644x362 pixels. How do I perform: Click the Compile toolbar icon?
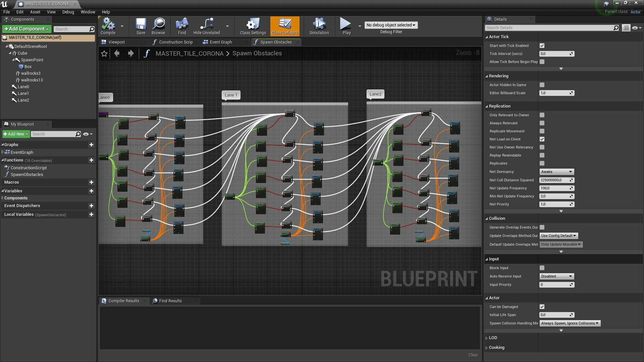tap(108, 25)
